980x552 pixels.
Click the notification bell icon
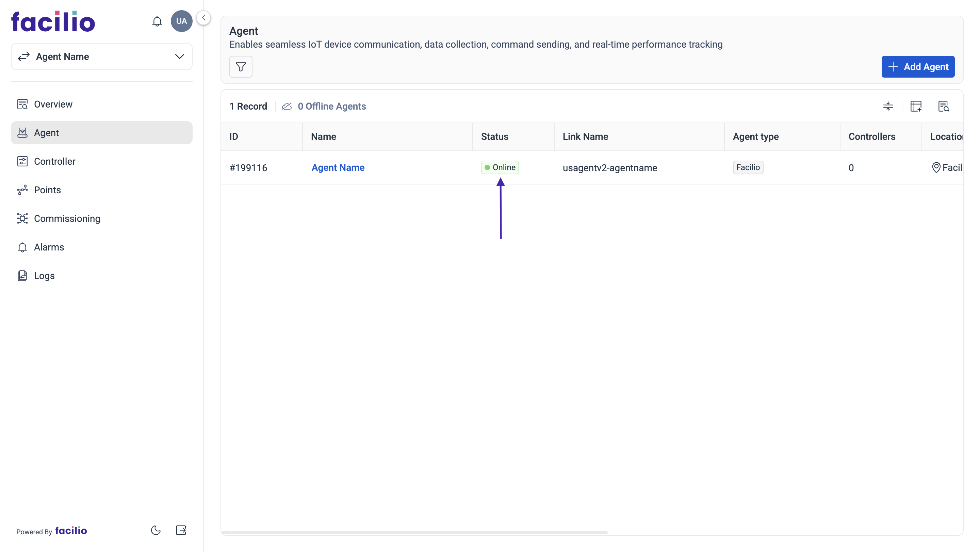click(157, 21)
